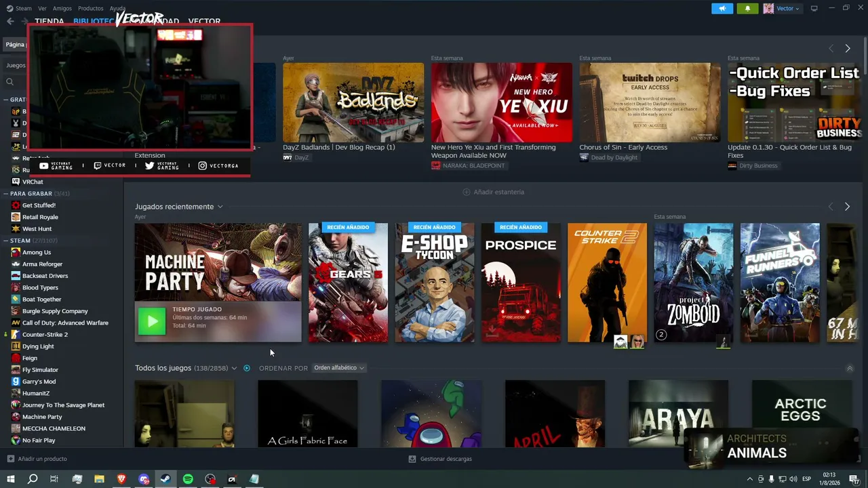Select Journey To The Savage Planet

pos(63,405)
